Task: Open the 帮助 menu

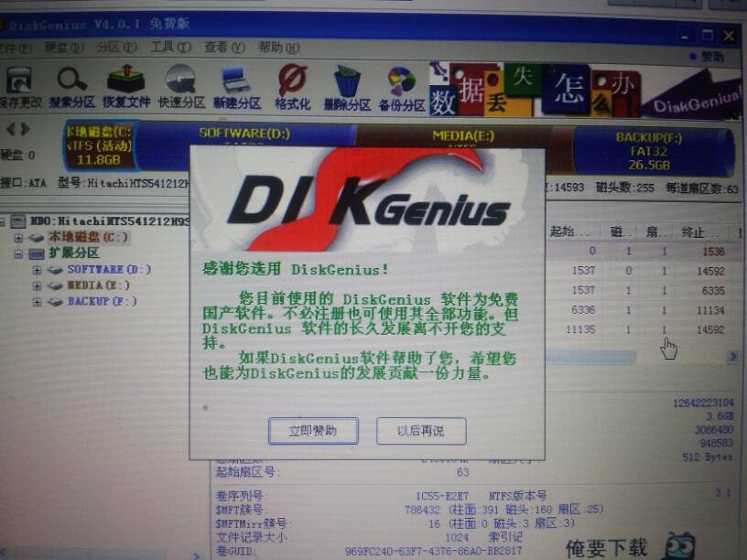Action: click(278, 48)
